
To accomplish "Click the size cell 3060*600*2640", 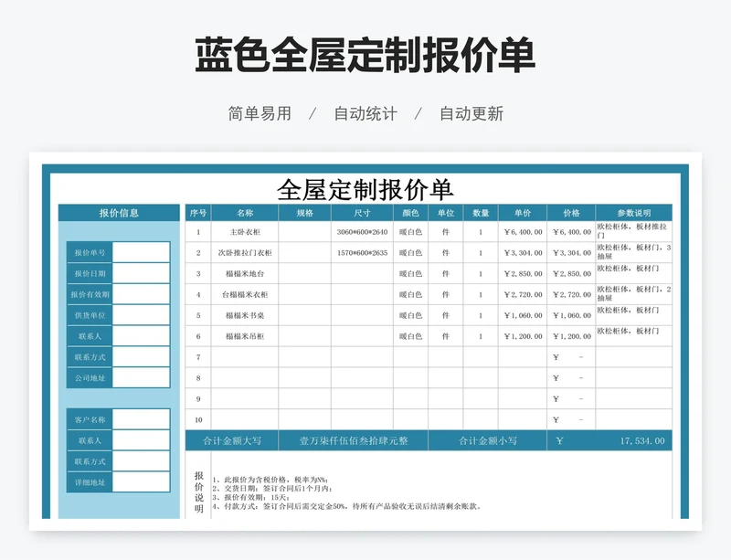I will tap(362, 232).
